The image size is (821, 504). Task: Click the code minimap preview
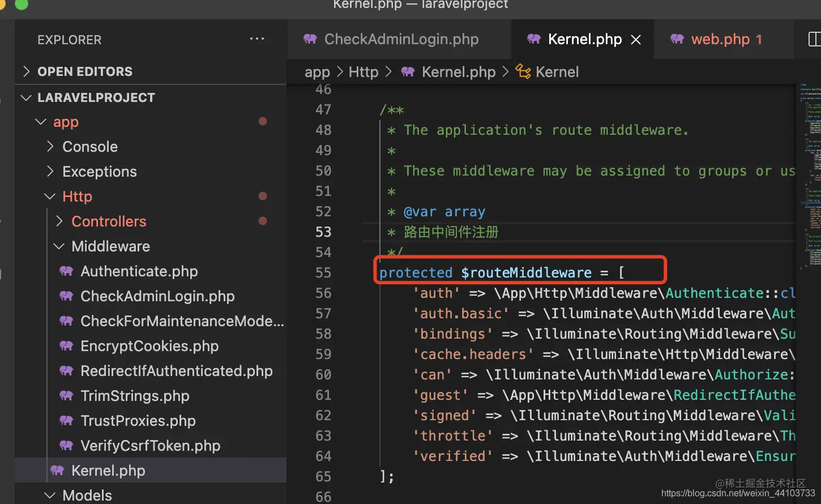810,176
